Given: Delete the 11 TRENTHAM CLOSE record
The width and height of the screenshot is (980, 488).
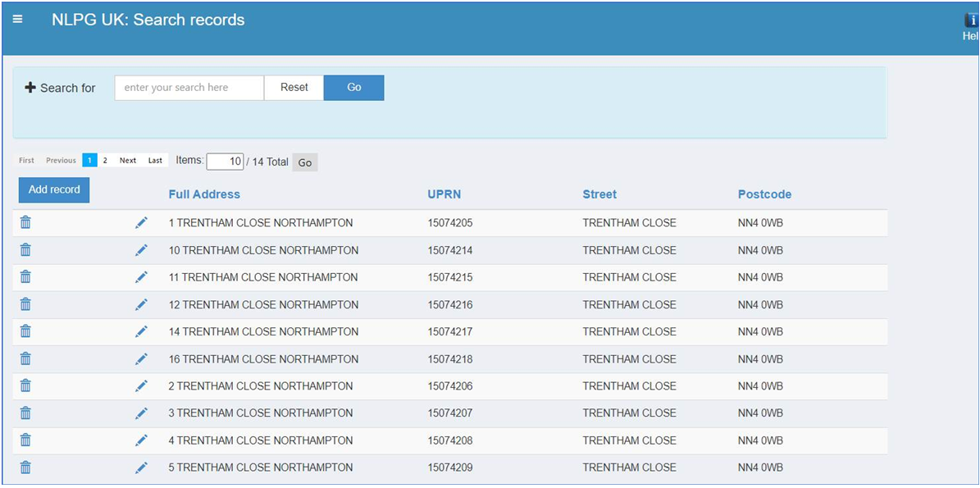Looking at the screenshot, I should (x=25, y=276).
